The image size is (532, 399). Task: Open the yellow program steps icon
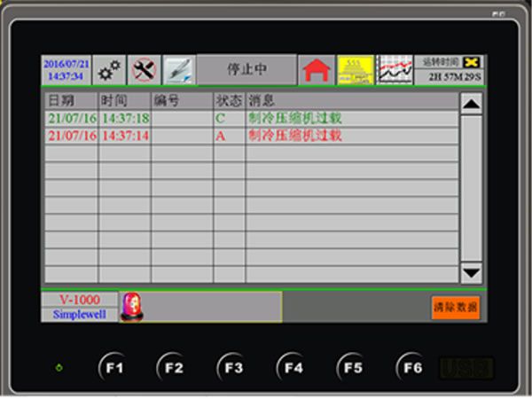(x=356, y=70)
